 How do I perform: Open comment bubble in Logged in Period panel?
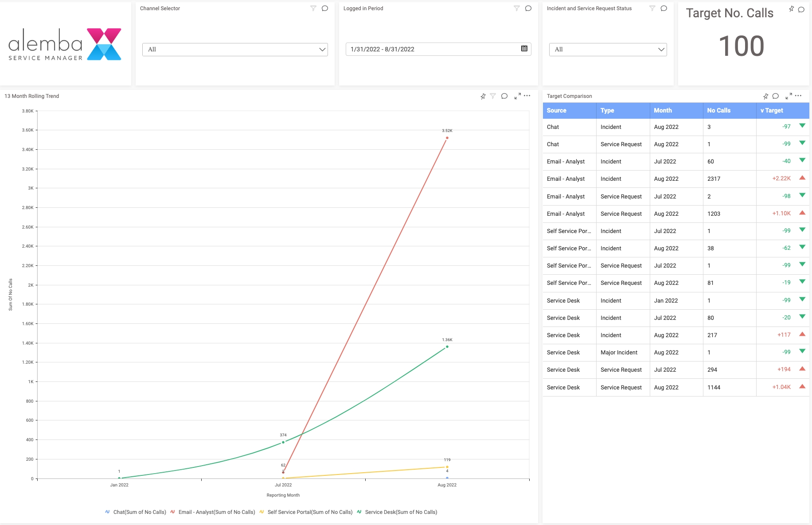pos(528,8)
